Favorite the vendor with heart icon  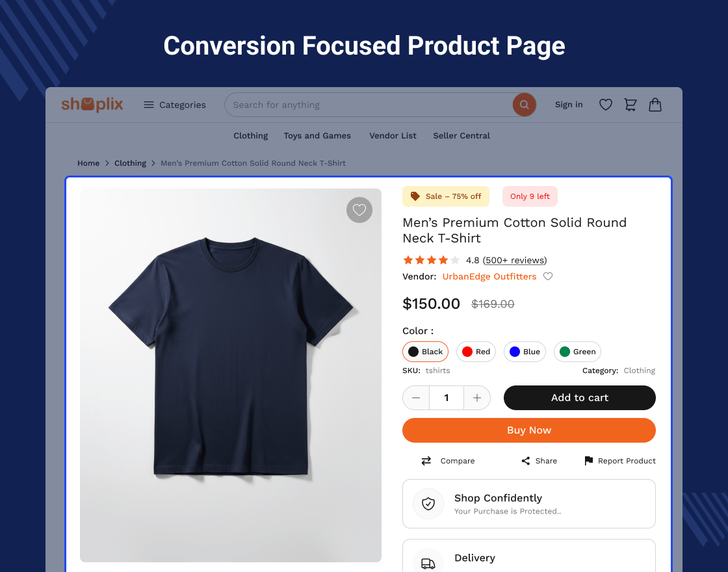click(548, 276)
